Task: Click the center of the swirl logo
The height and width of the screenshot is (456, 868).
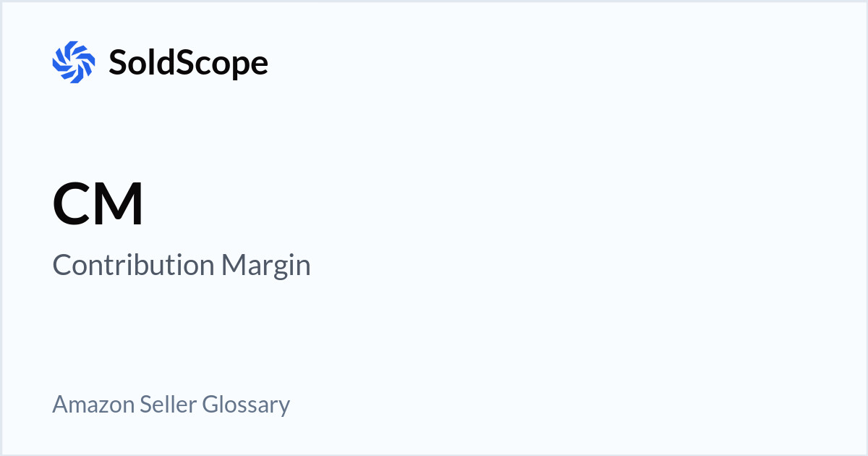Action: click(x=74, y=62)
